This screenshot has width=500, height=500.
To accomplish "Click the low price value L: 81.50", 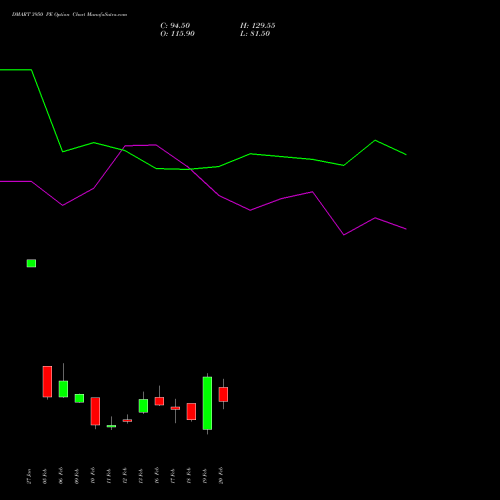I will (x=255, y=34).
